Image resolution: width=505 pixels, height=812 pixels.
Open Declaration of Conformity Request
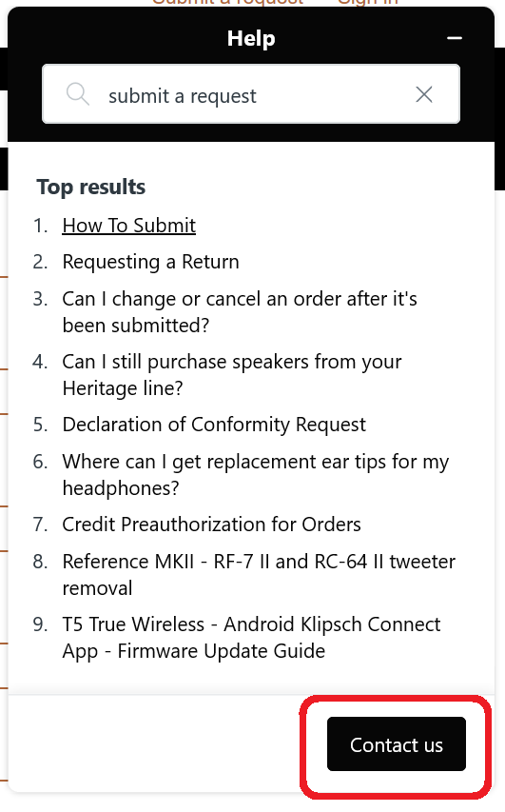pos(214,425)
